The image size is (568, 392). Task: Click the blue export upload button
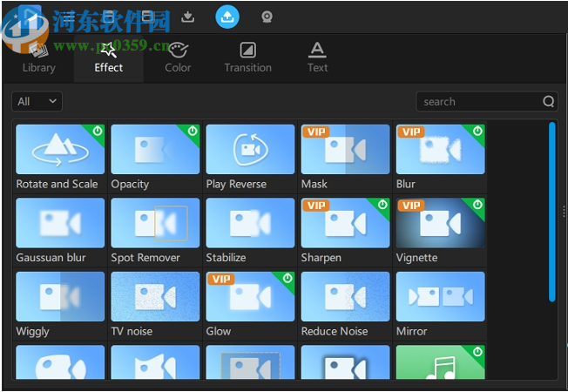tap(227, 17)
